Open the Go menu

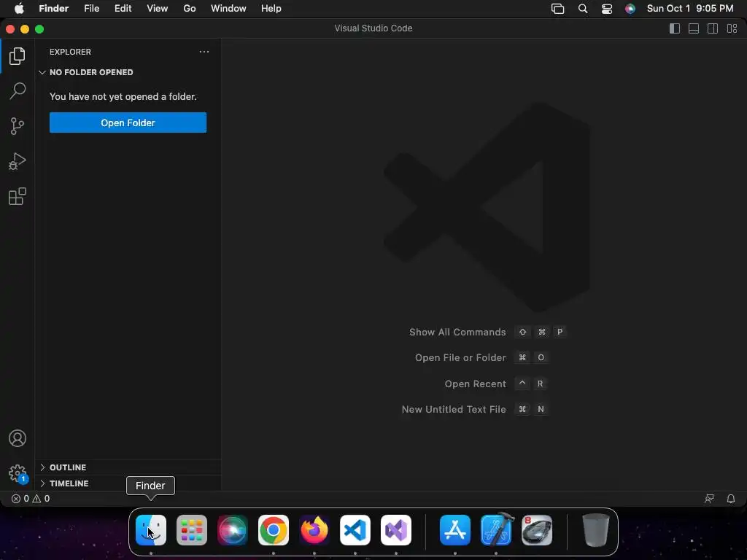190,9
